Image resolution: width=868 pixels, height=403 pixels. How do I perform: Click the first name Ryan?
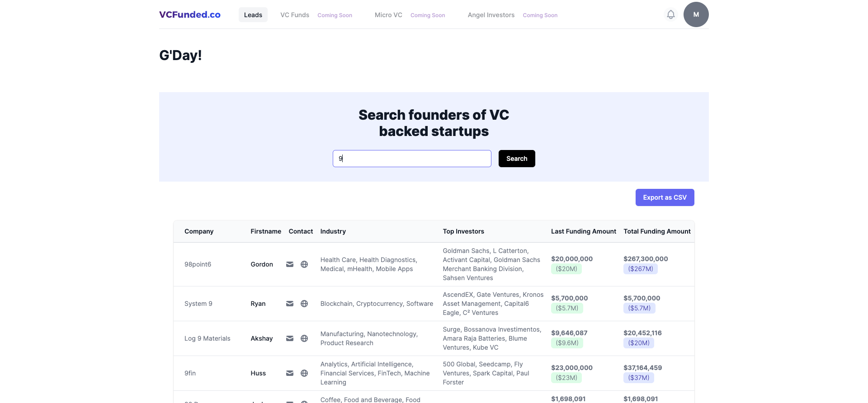(258, 304)
